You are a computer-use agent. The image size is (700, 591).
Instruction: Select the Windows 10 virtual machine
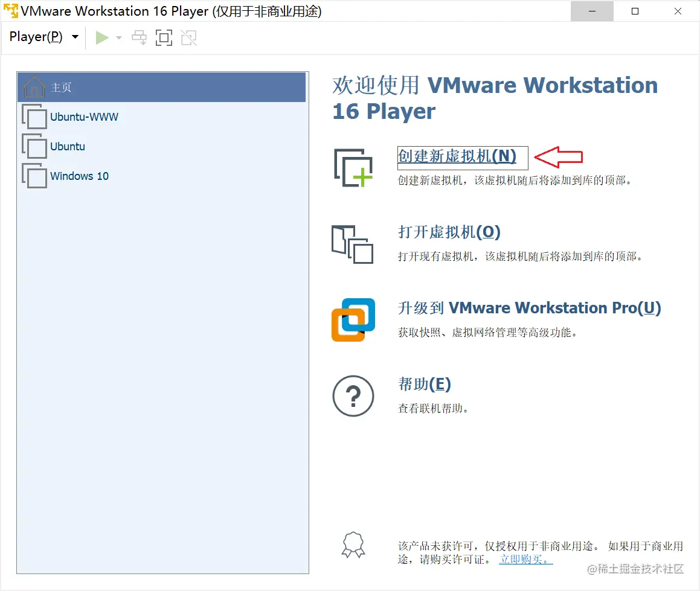162,176
